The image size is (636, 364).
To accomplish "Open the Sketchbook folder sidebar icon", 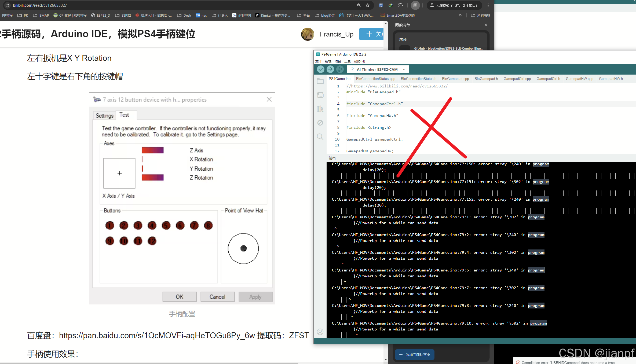I will tap(320, 81).
